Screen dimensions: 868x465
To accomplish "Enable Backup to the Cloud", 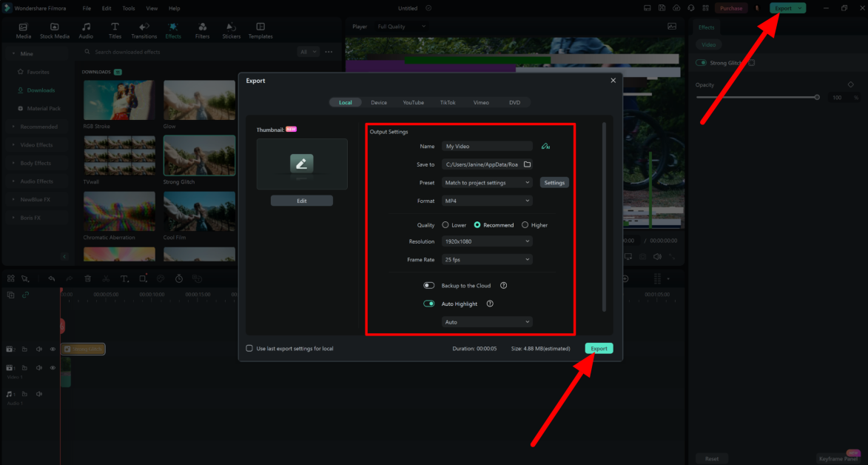I will 428,285.
